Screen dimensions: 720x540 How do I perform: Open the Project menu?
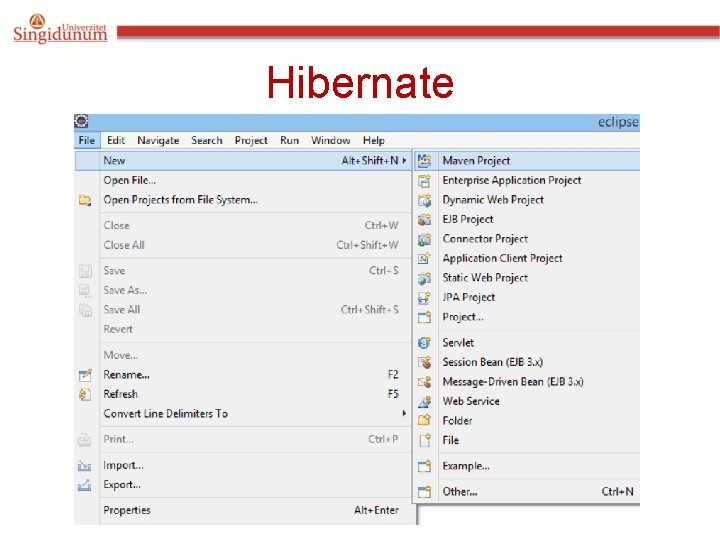251,141
